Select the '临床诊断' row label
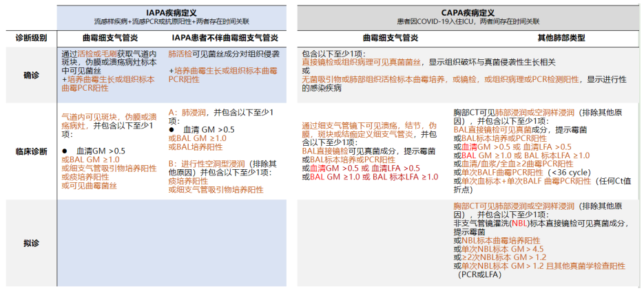Image resolution: width=644 pixels, height=293 pixels. pyautogui.click(x=31, y=152)
